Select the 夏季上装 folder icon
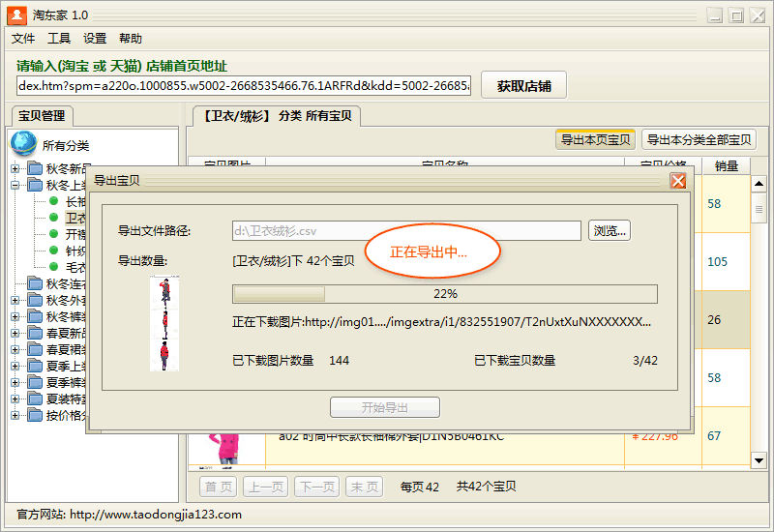This screenshot has width=774, height=532. [x=35, y=366]
